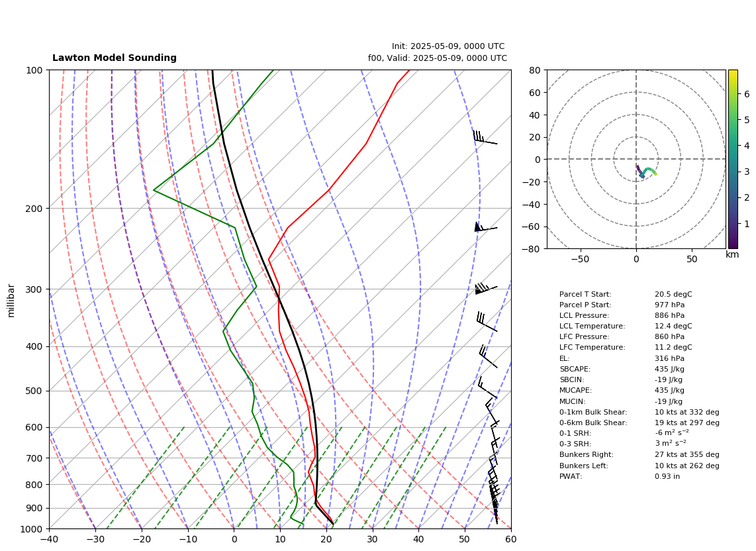Image resolution: width=756 pixels, height=551 pixels.
Task: Select the "EL:" label
Action: pos(565,358)
